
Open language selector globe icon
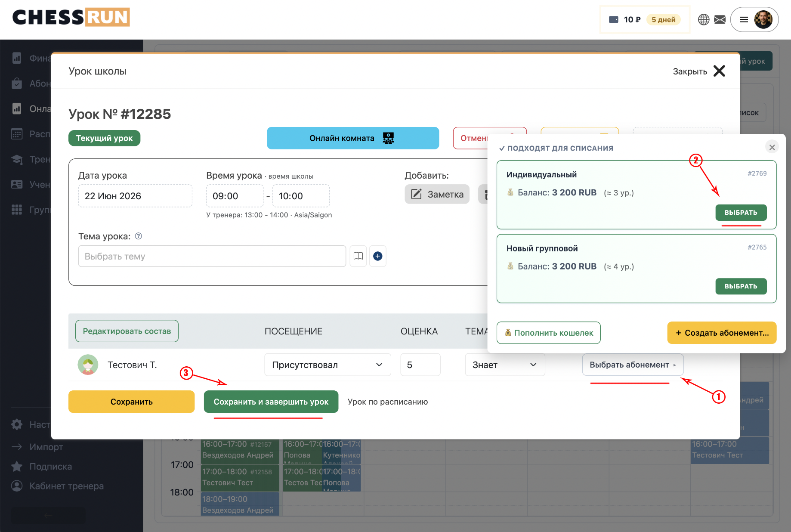point(704,19)
